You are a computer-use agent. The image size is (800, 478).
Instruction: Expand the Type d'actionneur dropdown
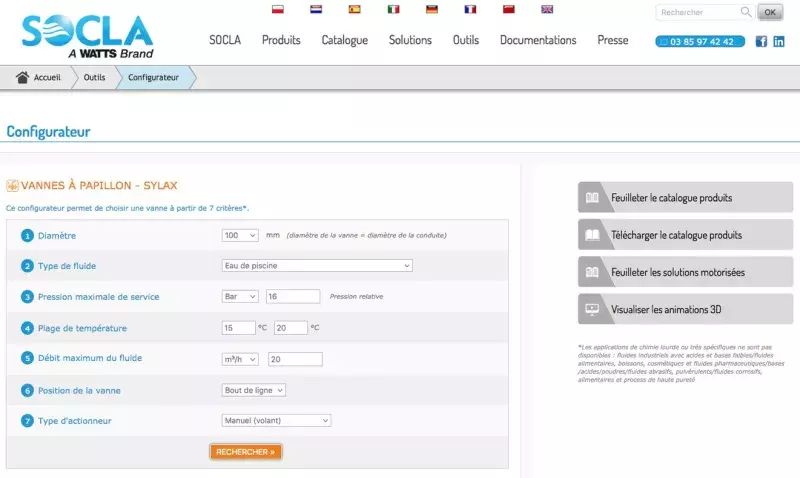[x=276, y=421]
